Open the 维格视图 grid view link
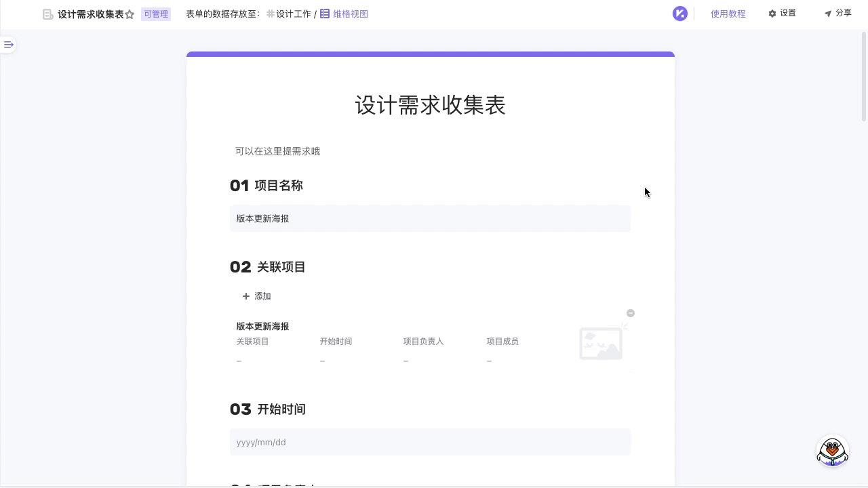The image size is (868, 488). (350, 14)
